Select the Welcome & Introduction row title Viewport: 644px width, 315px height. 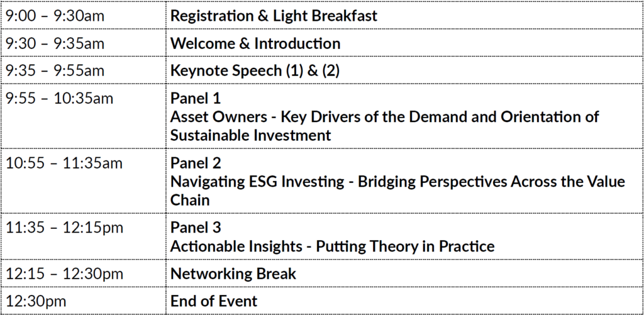255,44
